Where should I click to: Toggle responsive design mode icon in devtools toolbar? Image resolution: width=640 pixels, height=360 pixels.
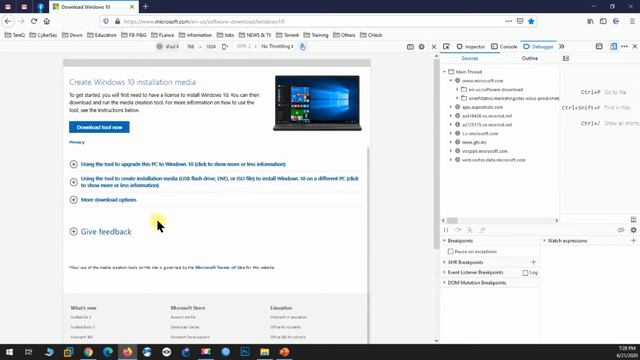(x=613, y=47)
